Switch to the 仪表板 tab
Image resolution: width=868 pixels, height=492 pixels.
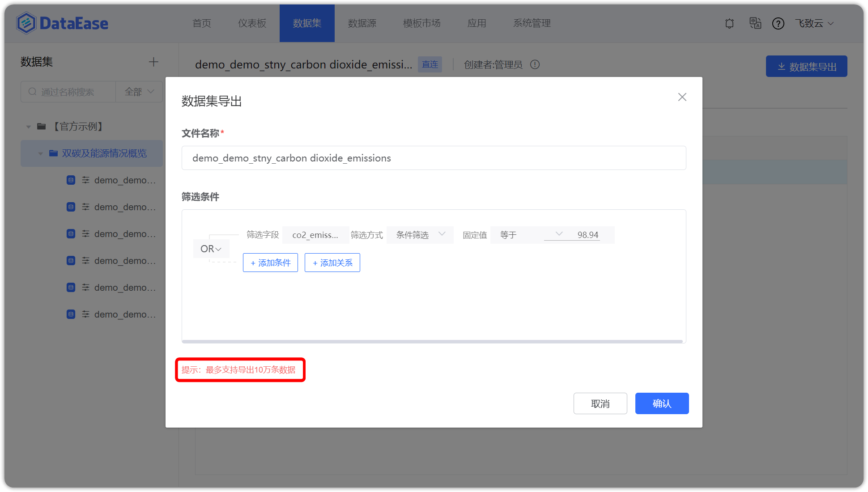(252, 23)
